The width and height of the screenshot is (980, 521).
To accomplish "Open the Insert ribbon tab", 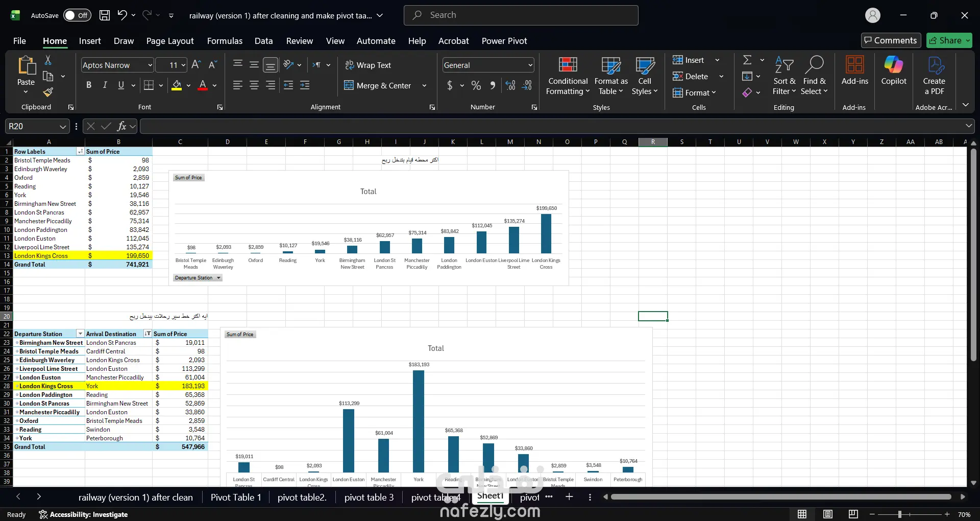I will (x=90, y=41).
